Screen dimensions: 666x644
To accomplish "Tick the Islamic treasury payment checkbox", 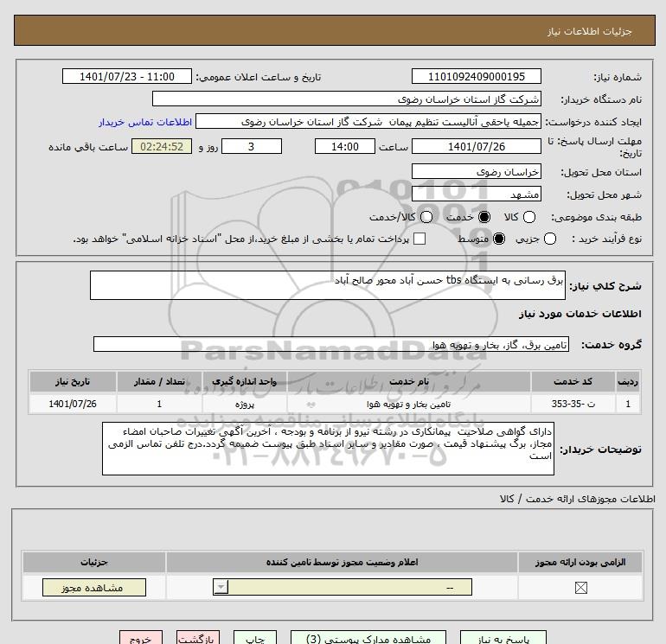I will pos(419,239).
